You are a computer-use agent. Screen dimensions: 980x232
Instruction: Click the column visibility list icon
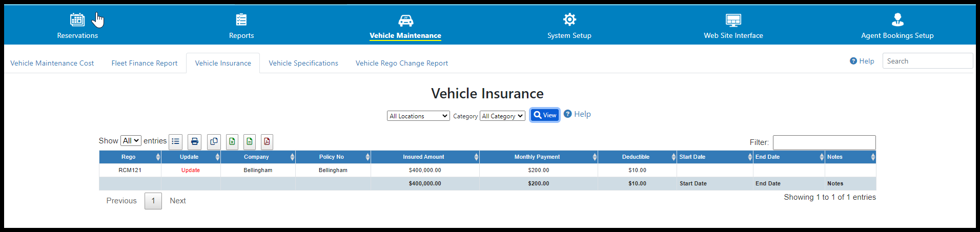(175, 141)
